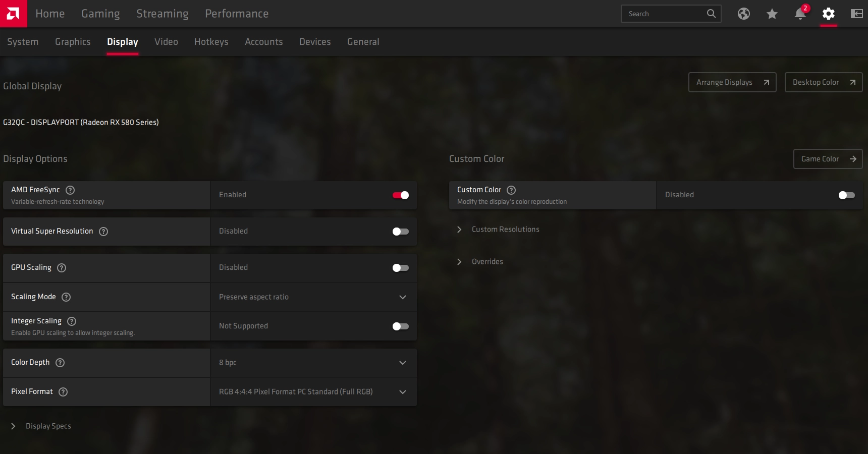This screenshot has height=454, width=868.
Task: Open Color Depth dropdown
Action: pos(313,363)
